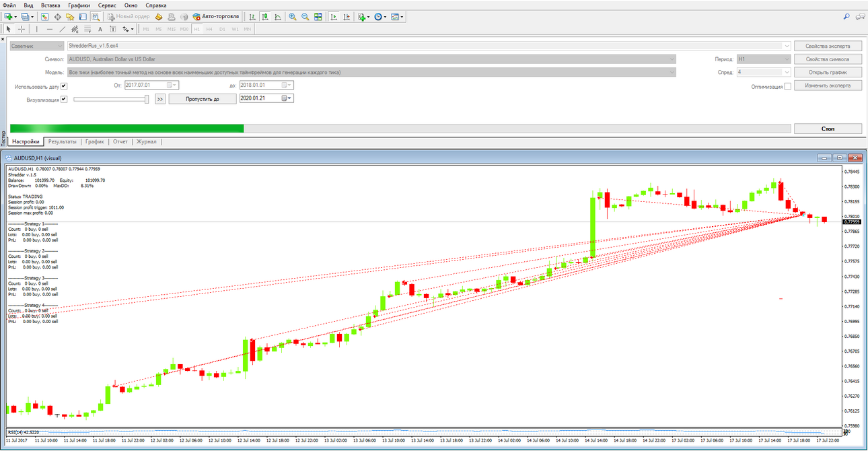The width and height of the screenshot is (868, 451).
Task: Open the Графики menu
Action: point(79,5)
